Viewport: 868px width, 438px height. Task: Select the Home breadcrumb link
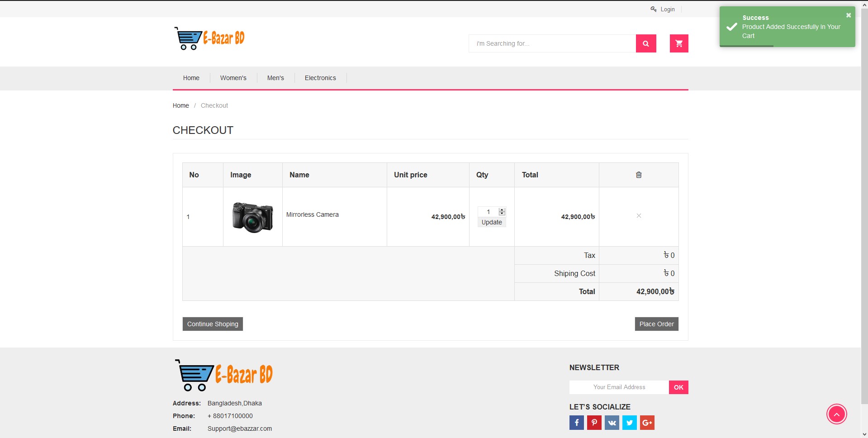click(x=180, y=105)
